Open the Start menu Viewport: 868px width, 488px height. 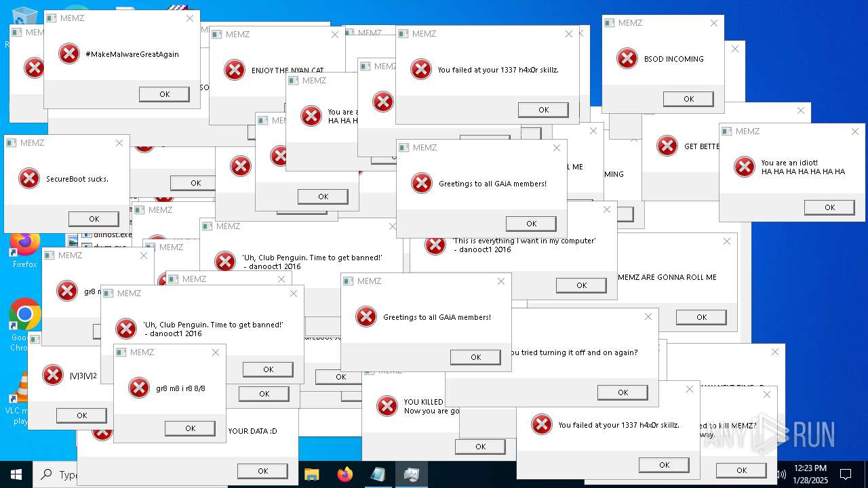(x=16, y=474)
